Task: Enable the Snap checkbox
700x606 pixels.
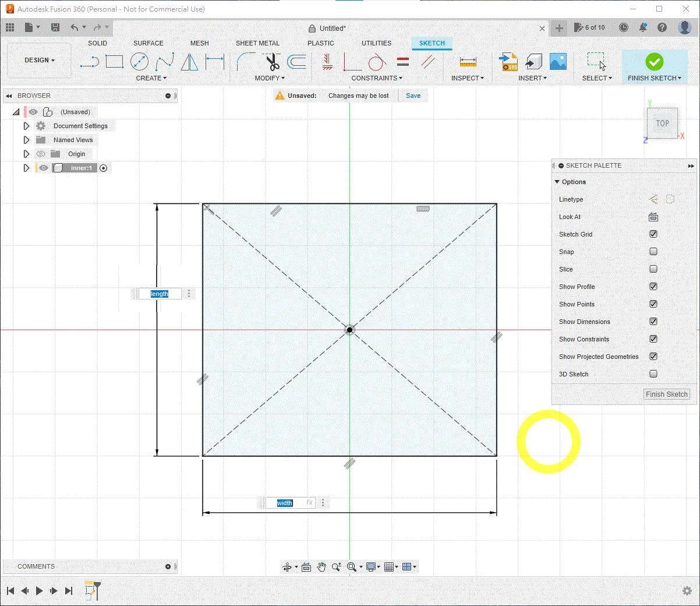Action: pos(653,252)
